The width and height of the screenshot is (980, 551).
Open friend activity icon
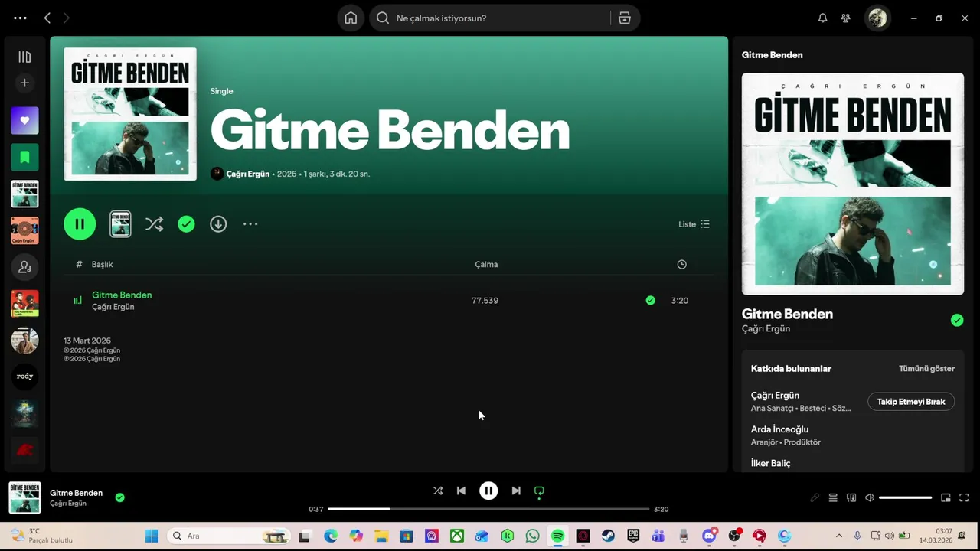(x=845, y=18)
